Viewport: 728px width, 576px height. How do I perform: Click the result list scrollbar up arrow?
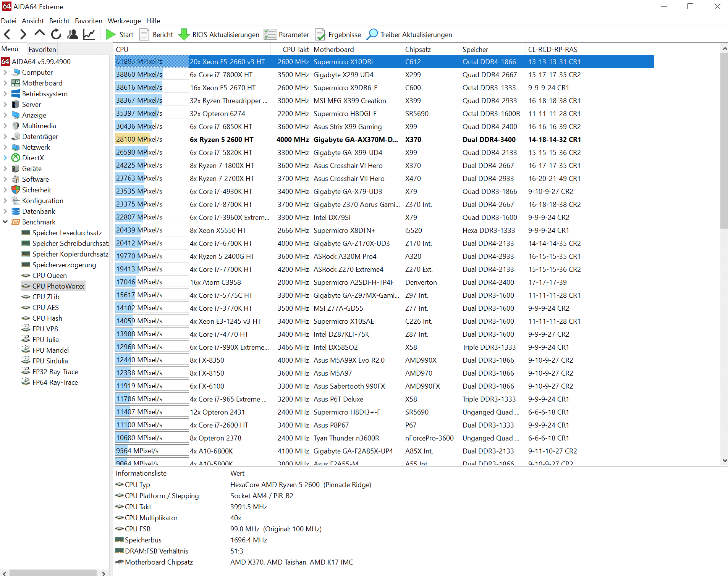coord(724,49)
